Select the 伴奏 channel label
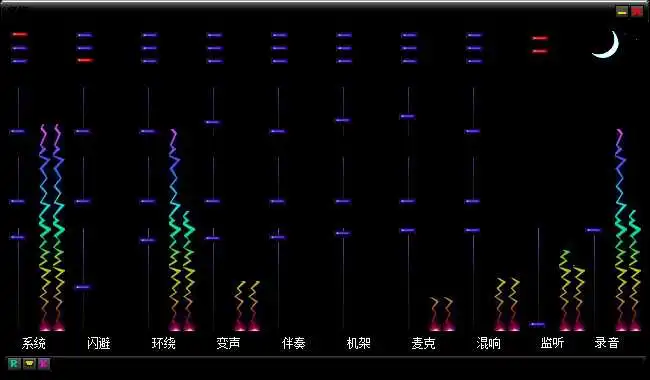Screen dimensions: 650x380 pyautogui.click(x=293, y=343)
